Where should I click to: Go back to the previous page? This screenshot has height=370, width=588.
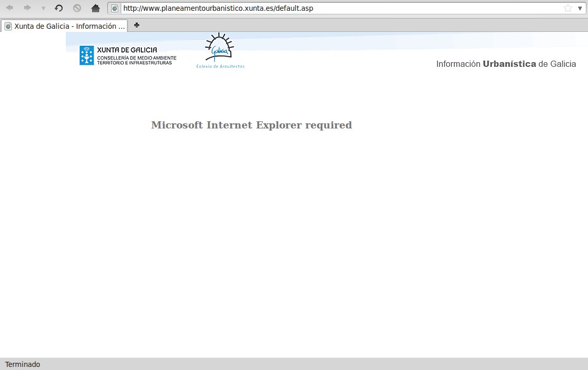9,8
